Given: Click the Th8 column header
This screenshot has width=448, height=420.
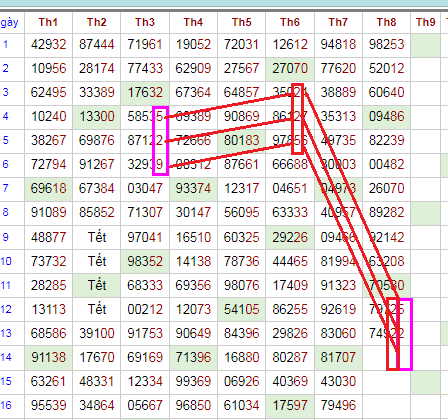Looking at the screenshot, I should (387, 22).
